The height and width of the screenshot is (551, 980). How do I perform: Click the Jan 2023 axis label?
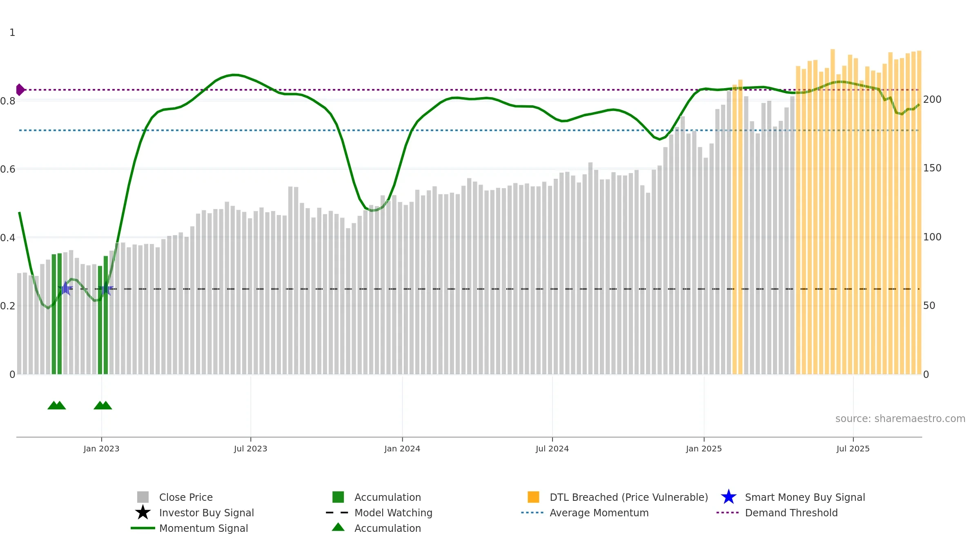pyautogui.click(x=101, y=449)
